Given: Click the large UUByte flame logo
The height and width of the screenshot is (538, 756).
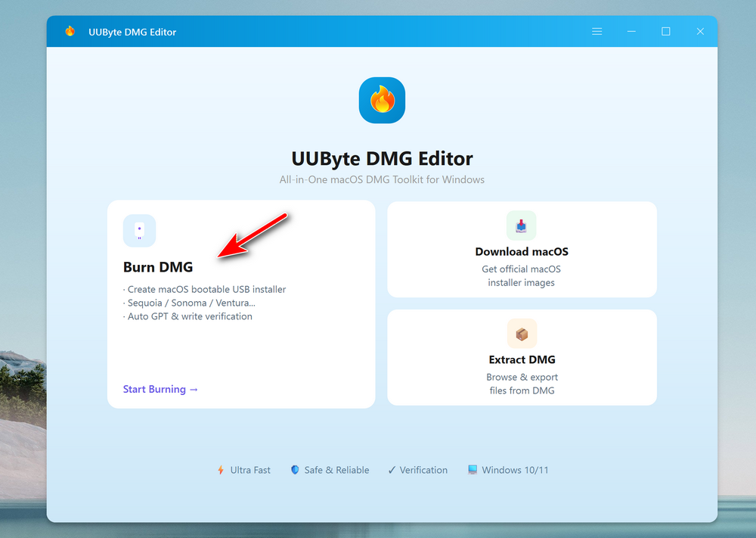Looking at the screenshot, I should [x=382, y=100].
